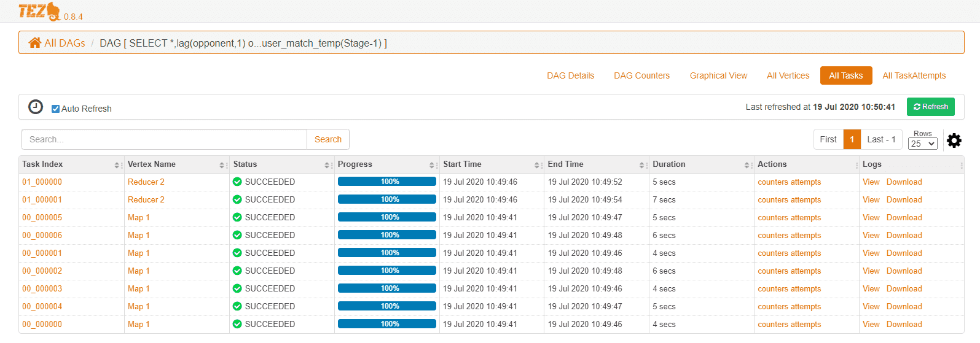Screen dimensions: 980x343
Task: Download logs for task 00_000000
Action: pos(904,324)
